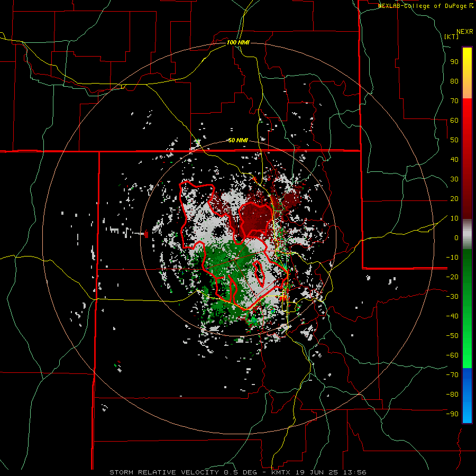This screenshot has width=476, height=476.
Task: Click the STORM RELATIVE VELOCITY caption text
Action: click(x=164, y=472)
